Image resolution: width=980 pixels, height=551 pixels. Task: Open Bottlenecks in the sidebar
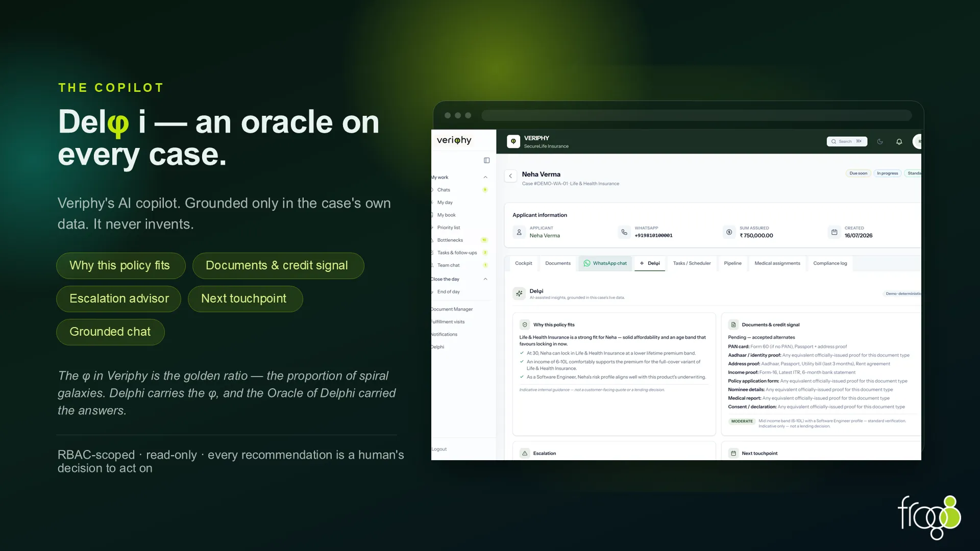450,240
